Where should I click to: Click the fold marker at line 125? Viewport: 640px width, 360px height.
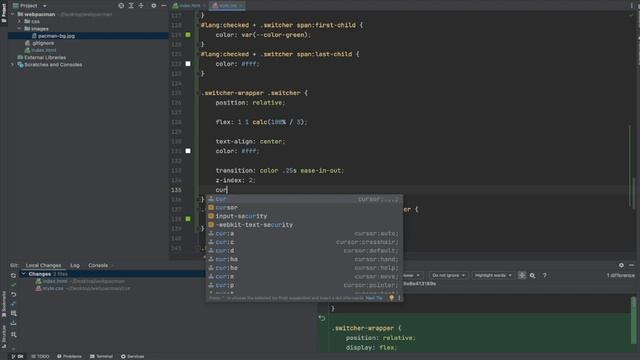click(199, 93)
